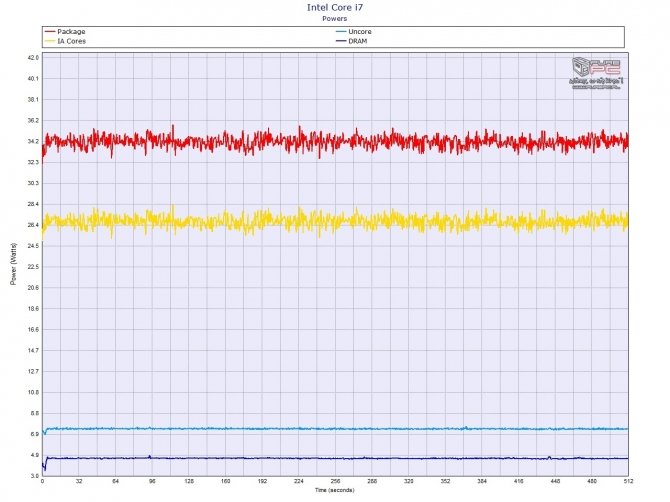The height and width of the screenshot is (502, 670).
Task: Click the 384 time axis value
Action: [x=482, y=481]
